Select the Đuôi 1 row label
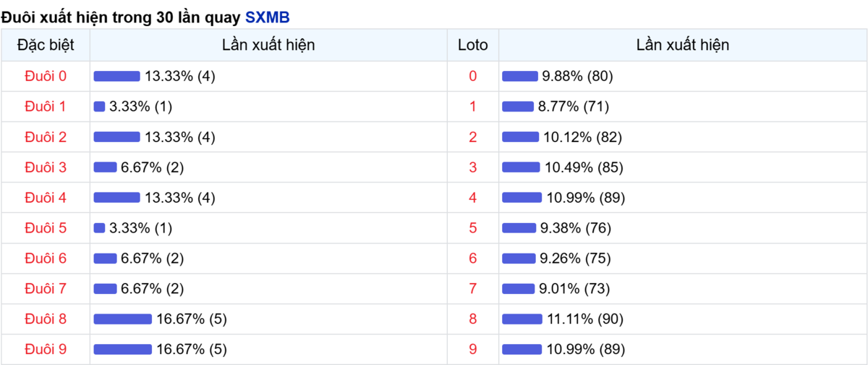This screenshot has height=365, width=868. coord(46,106)
